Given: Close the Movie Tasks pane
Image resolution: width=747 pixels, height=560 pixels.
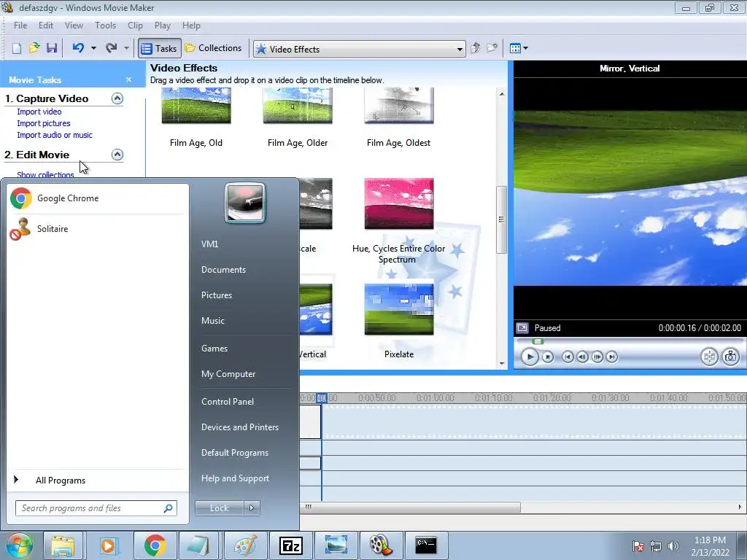Looking at the screenshot, I should 128,79.
